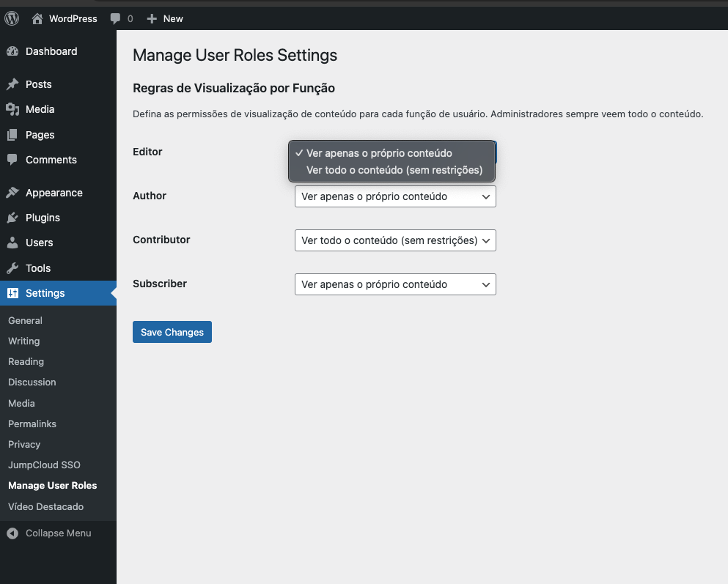Screen dimensions: 728x584
Task: Expand the Contributor permission dropdown
Action: [395, 240]
